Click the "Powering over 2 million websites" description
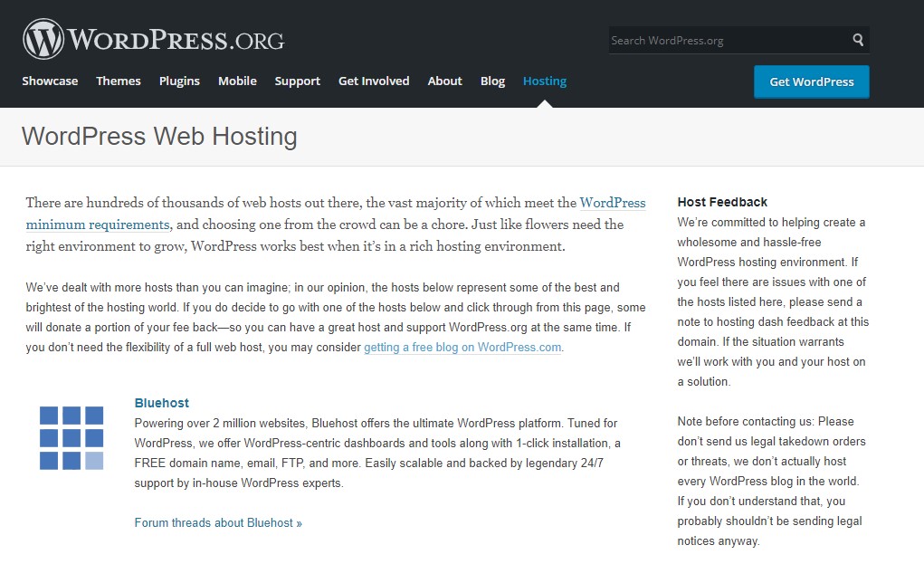924x564 pixels. (377, 453)
